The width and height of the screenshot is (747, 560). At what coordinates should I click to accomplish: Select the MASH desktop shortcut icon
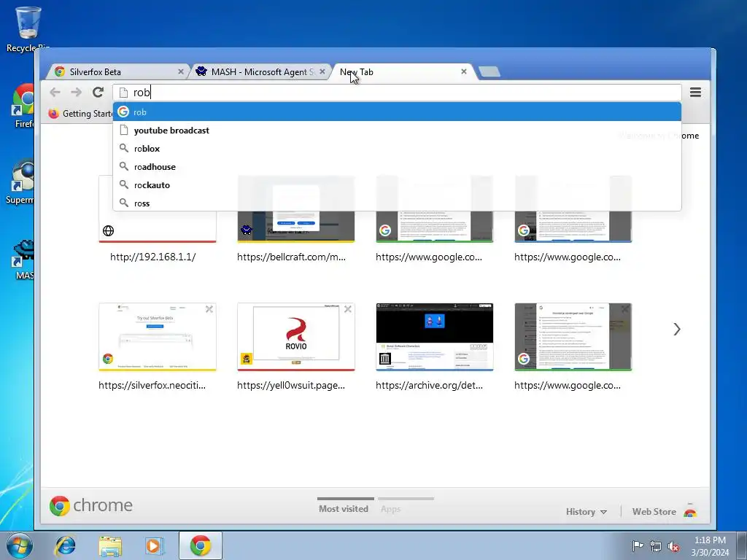point(24,260)
